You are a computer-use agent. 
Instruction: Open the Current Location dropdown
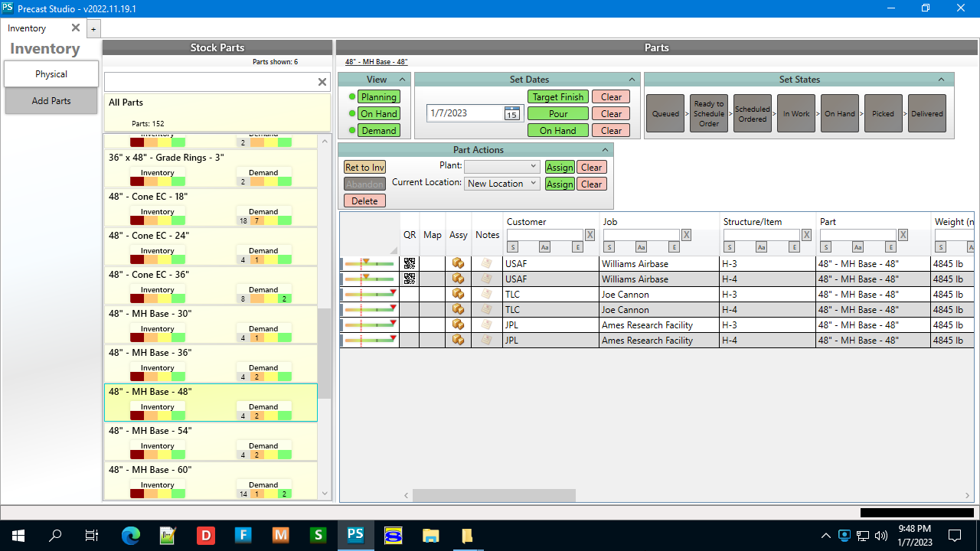501,184
